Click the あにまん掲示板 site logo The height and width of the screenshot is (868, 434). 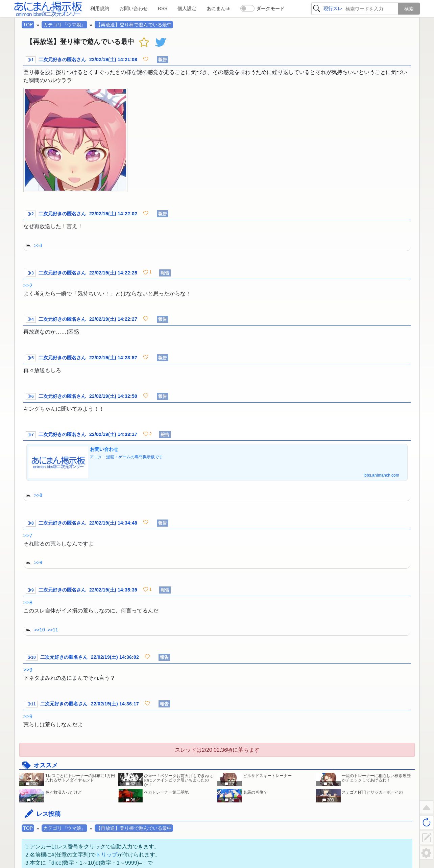tap(48, 9)
